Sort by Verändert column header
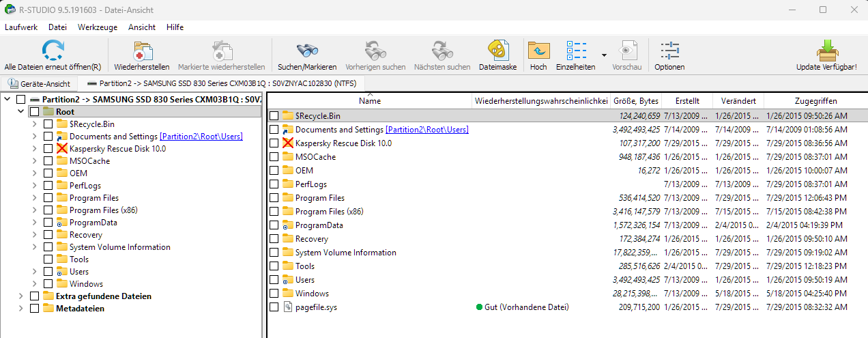Viewport: 868px width, 338px height. tap(738, 101)
